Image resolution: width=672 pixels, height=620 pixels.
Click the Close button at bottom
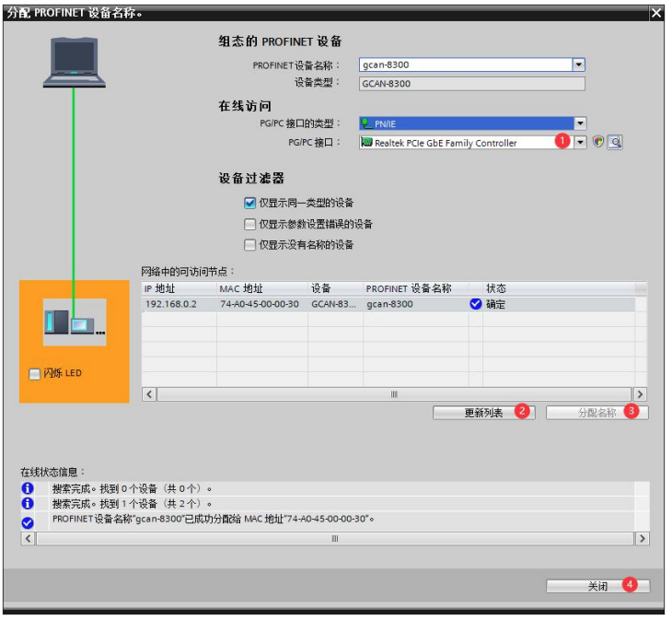point(597,586)
